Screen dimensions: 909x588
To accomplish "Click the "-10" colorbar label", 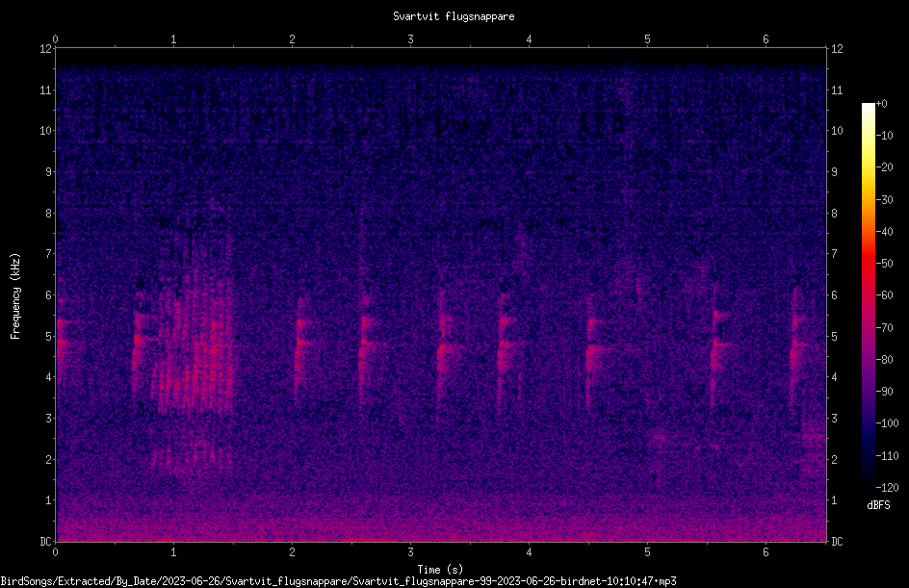I will coord(885,136).
